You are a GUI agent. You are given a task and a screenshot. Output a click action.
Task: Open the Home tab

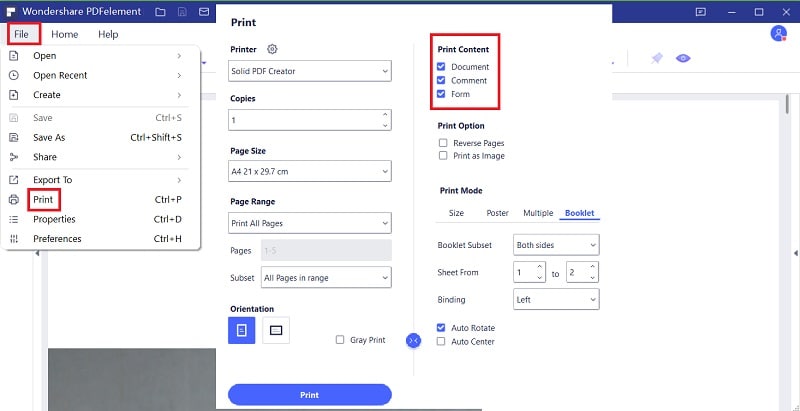(x=65, y=34)
